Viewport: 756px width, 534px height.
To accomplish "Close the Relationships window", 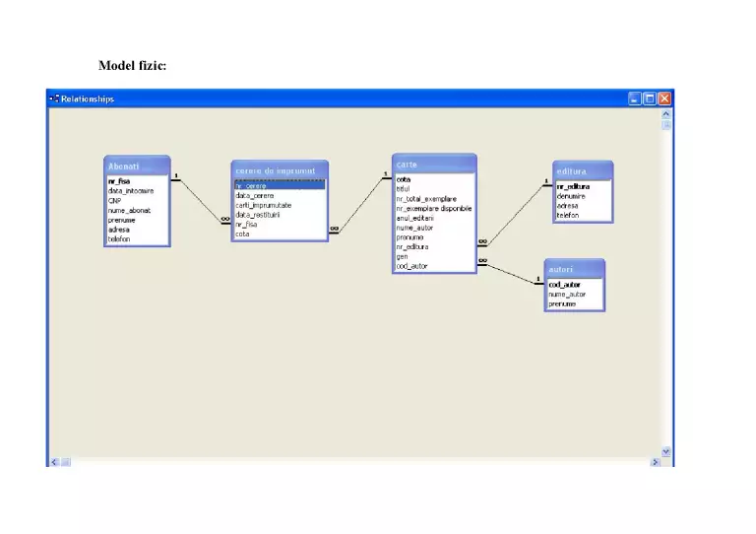I will pyautogui.click(x=664, y=99).
